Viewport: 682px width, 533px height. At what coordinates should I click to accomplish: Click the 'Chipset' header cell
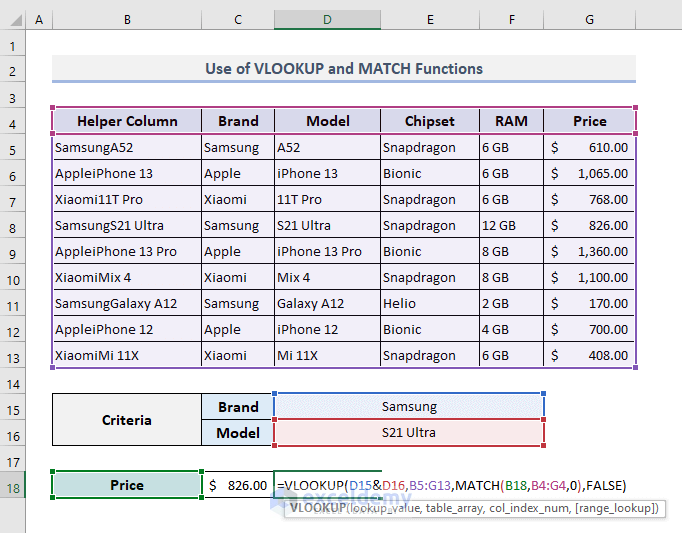(x=430, y=121)
